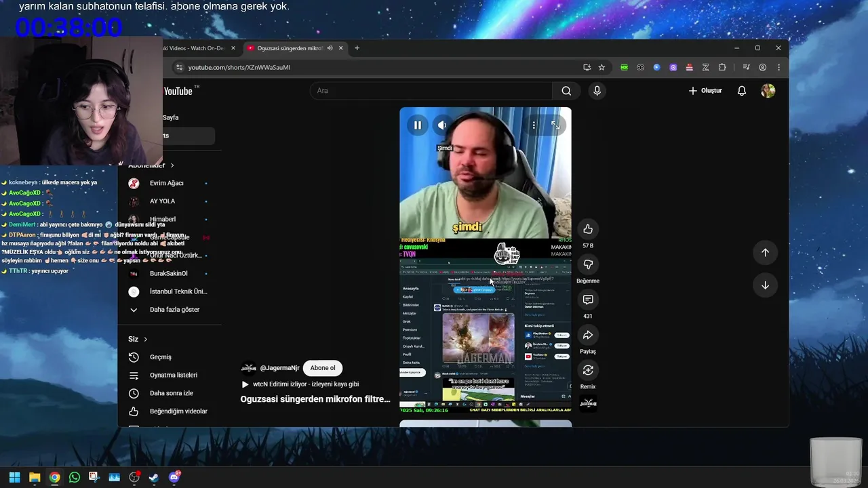Viewport: 868px width, 488px height.
Task: Mute the Short with the speaker icon
Action: tap(442, 125)
